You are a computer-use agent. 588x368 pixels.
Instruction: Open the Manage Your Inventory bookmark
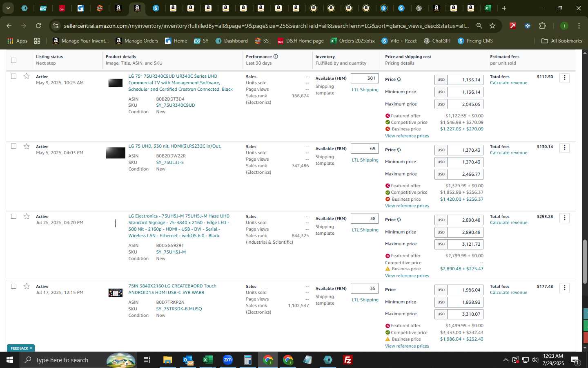tap(81, 41)
